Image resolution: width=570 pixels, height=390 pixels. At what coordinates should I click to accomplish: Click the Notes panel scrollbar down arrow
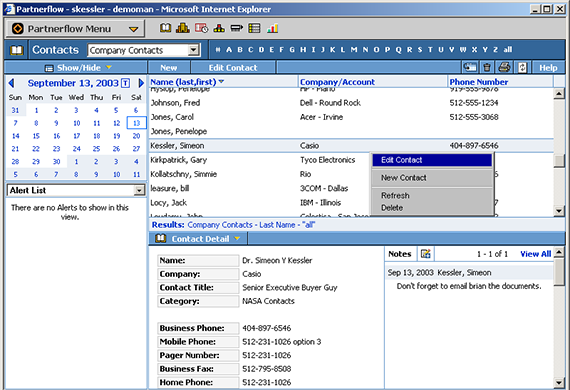(x=559, y=383)
